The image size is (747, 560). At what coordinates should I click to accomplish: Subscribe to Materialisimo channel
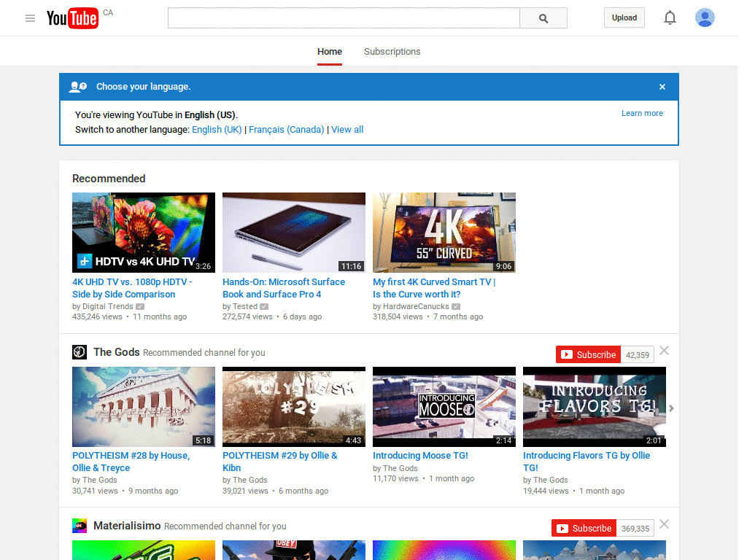click(584, 528)
